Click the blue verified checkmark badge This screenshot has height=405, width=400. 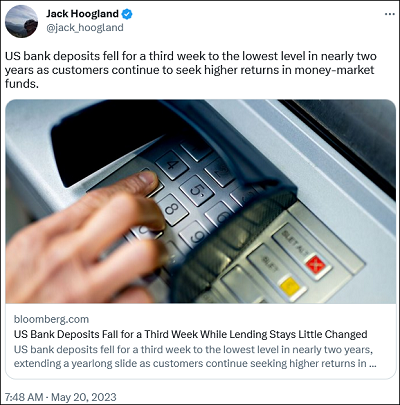(127, 14)
